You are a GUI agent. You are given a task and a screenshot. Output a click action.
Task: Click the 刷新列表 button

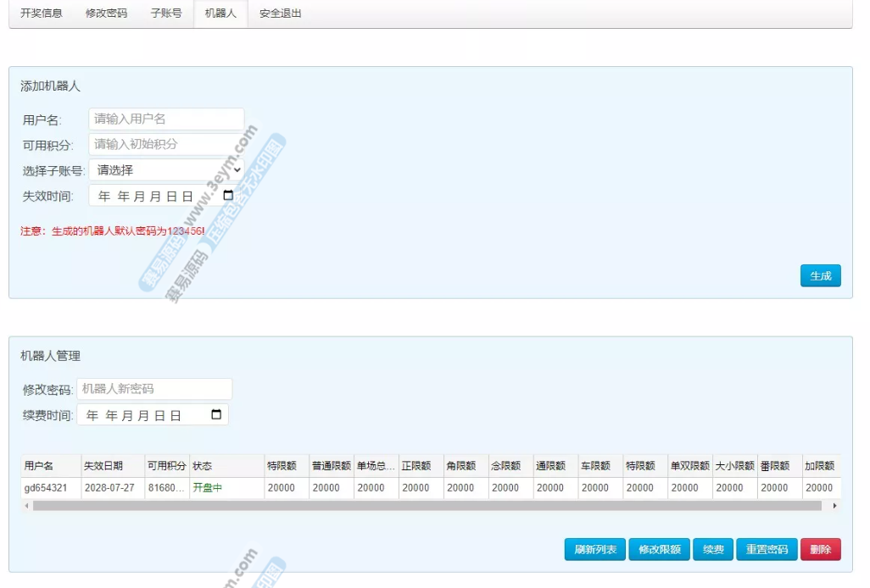595,550
